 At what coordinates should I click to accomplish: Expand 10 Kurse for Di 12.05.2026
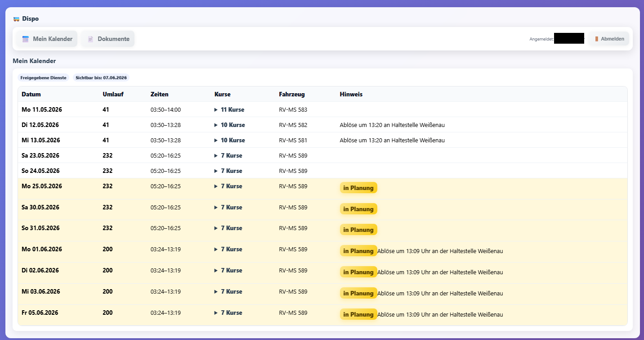(x=229, y=125)
